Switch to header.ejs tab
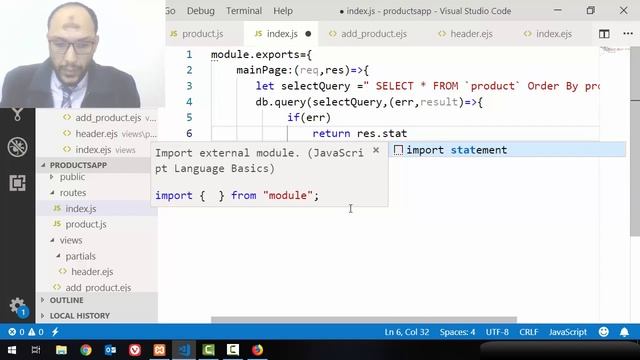This screenshot has width=640, height=360. coord(465,34)
